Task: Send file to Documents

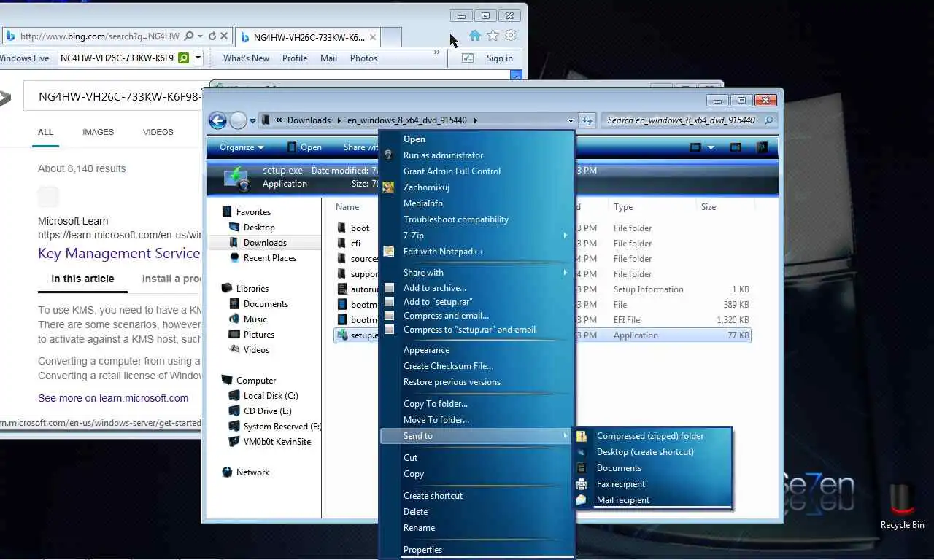Action: click(619, 468)
